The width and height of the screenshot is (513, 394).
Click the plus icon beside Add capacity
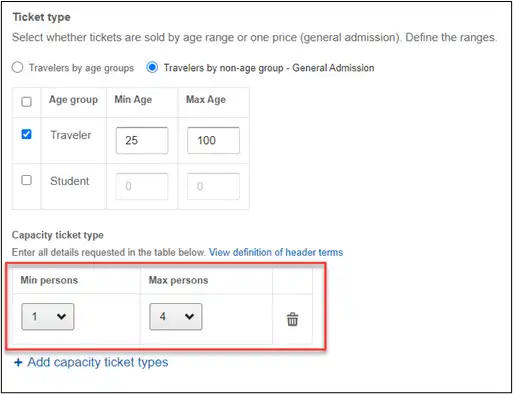click(x=18, y=362)
